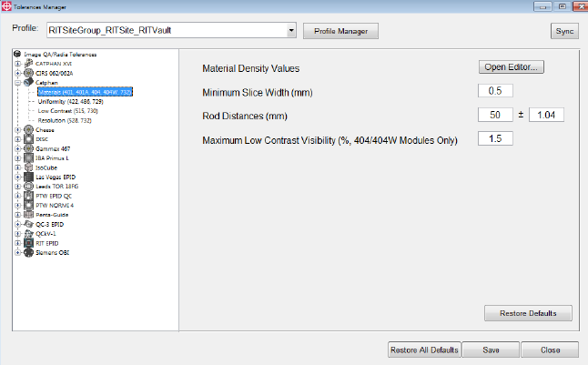Open the Profile Manager
Screen dimensions: 588x365
click(340, 31)
